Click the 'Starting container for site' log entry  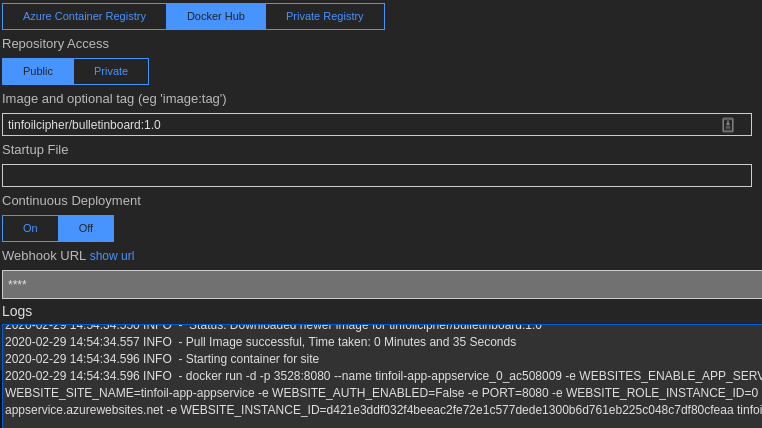point(162,359)
